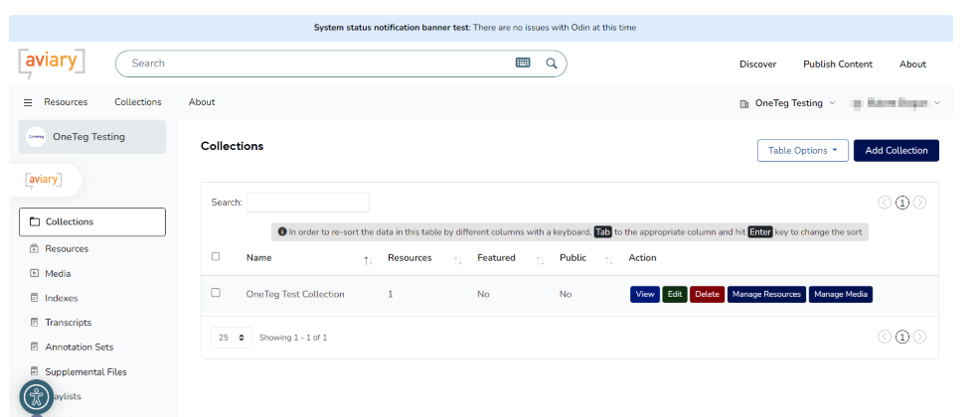Click the Transcripts sidebar icon

[x=35, y=323]
